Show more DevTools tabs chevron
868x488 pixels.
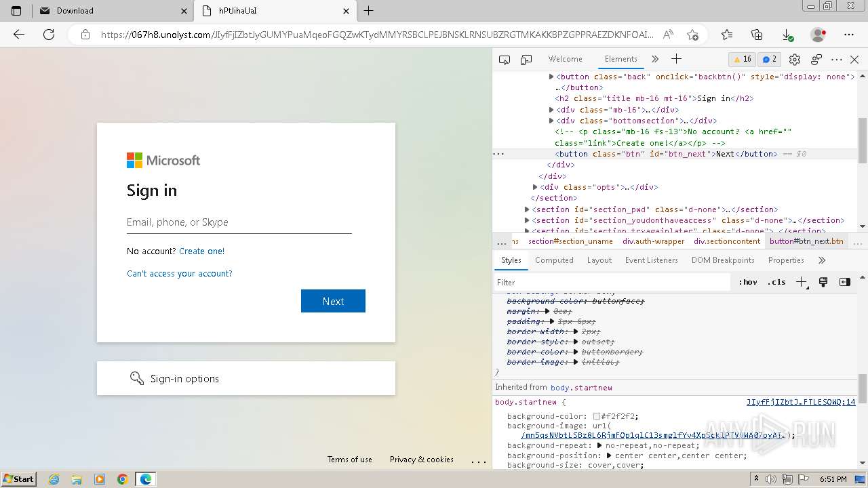(655, 59)
